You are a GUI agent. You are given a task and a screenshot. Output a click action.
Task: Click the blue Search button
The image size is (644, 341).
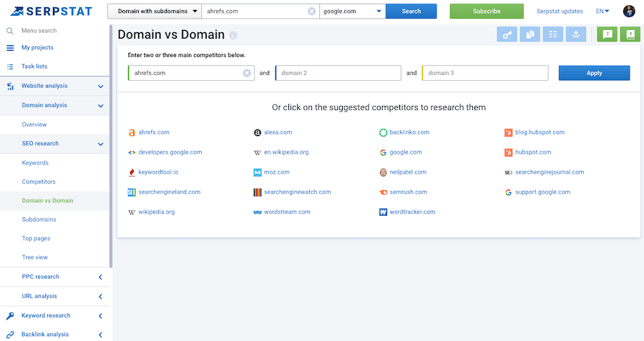pyautogui.click(x=411, y=11)
